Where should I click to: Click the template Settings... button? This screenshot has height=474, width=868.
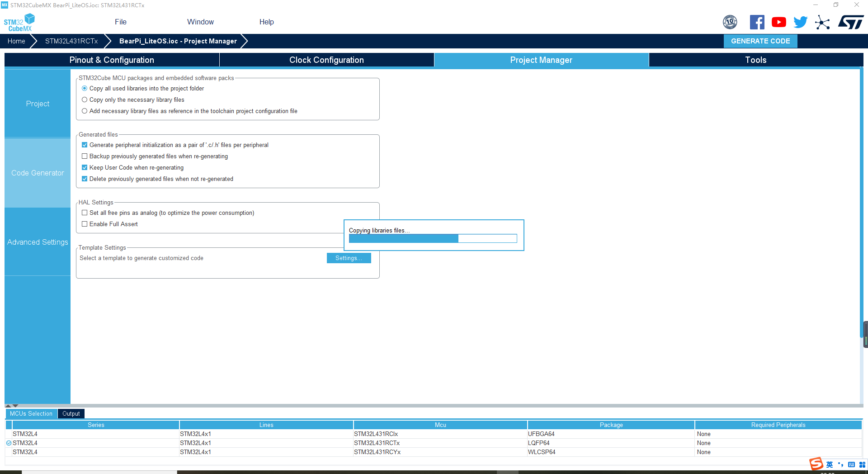pos(349,258)
